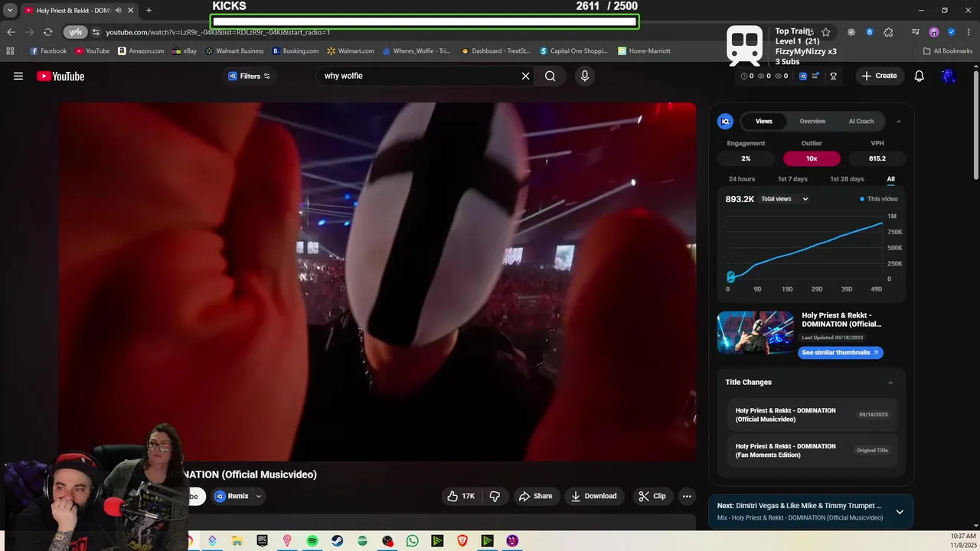Viewport: 980px width, 551px height.
Task: Select the 1st 28 days range
Action: tap(847, 179)
